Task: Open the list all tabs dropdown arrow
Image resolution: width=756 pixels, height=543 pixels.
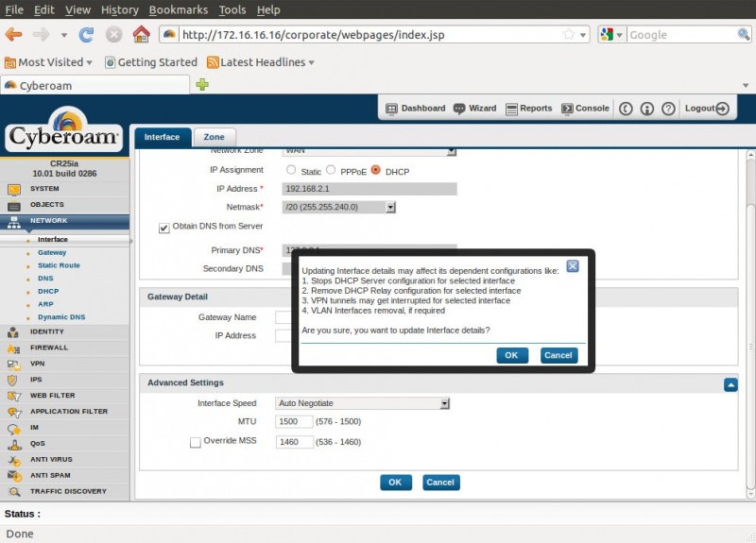Action: 746,85
